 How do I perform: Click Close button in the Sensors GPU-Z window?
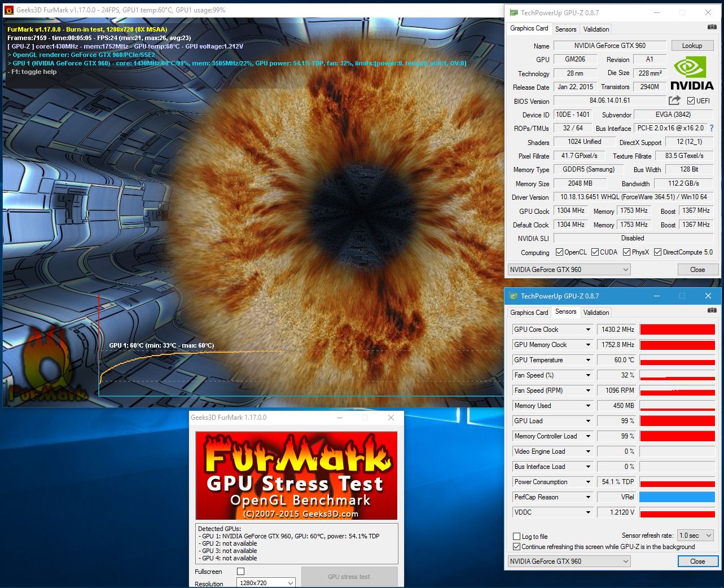click(x=698, y=561)
